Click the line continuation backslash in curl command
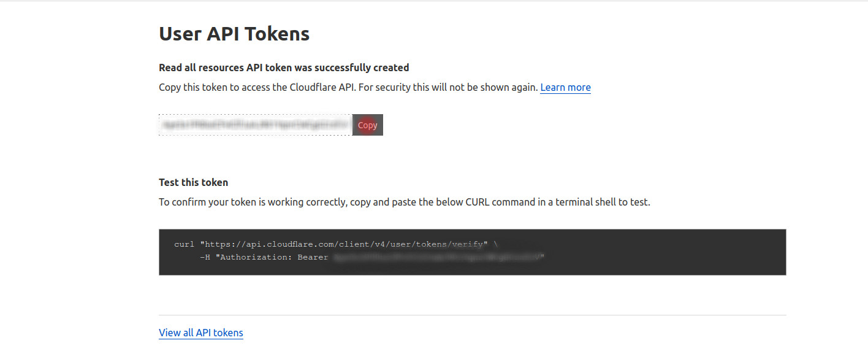 point(497,244)
